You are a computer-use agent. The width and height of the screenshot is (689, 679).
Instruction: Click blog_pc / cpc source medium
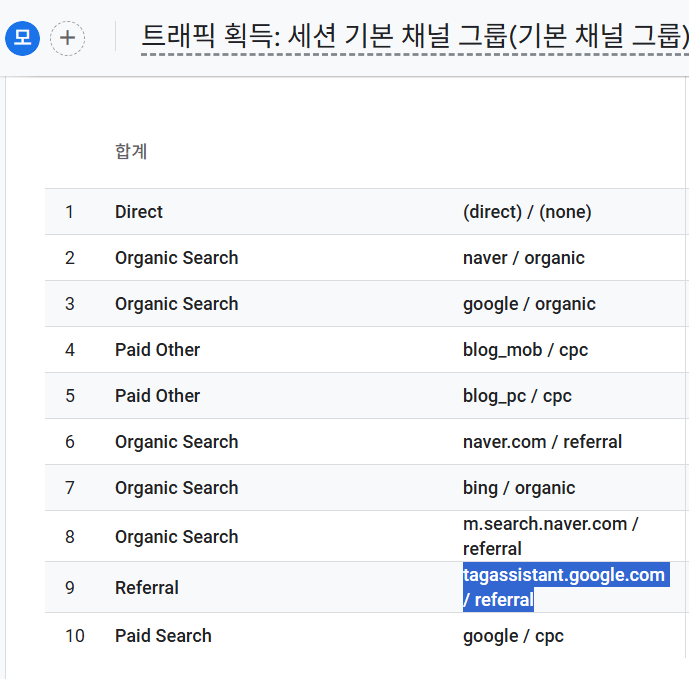coord(517,396)
